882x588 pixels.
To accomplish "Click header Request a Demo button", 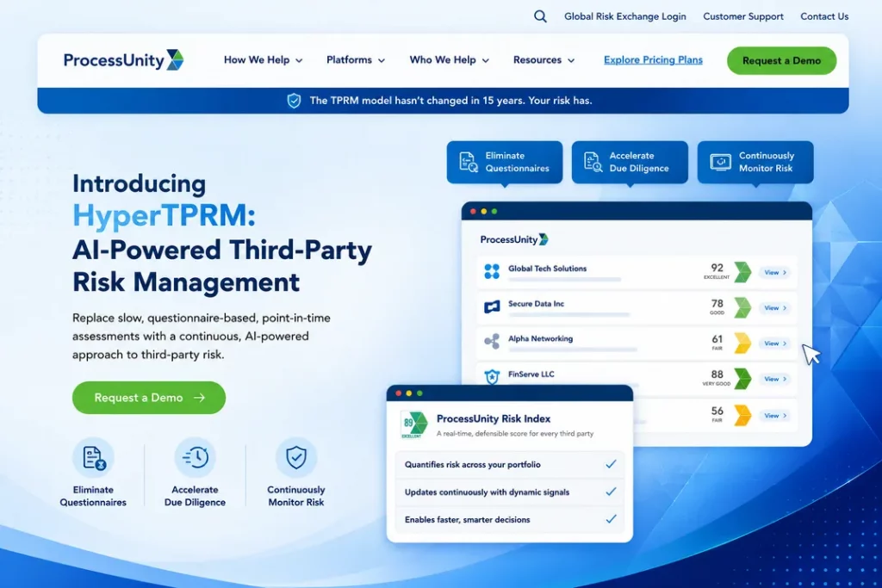I will [x=781, y=61].
